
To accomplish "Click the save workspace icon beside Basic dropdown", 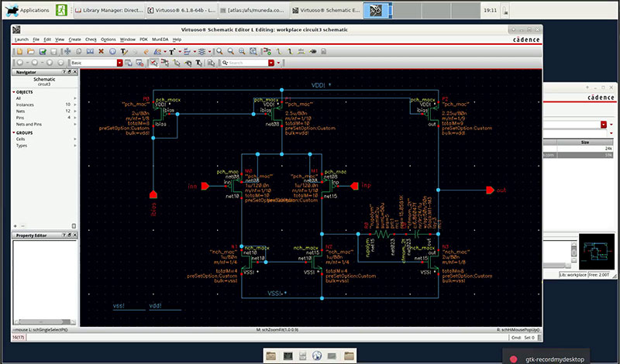I will point(128,63).
